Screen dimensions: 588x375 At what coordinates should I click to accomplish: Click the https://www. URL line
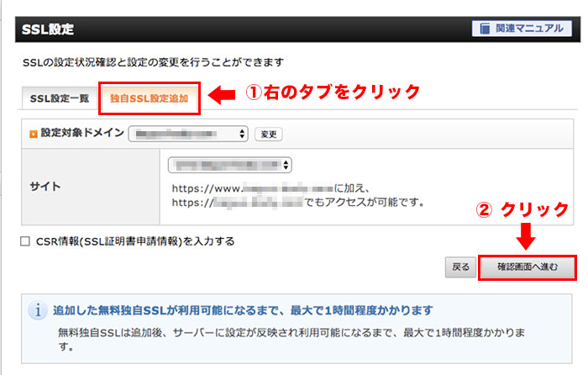pos(271,187)
